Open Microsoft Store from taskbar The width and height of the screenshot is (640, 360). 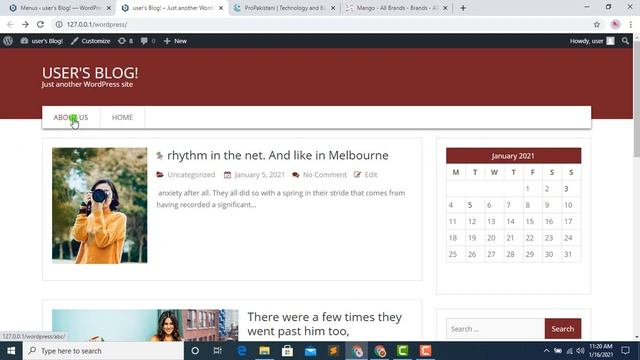[287, 351]
